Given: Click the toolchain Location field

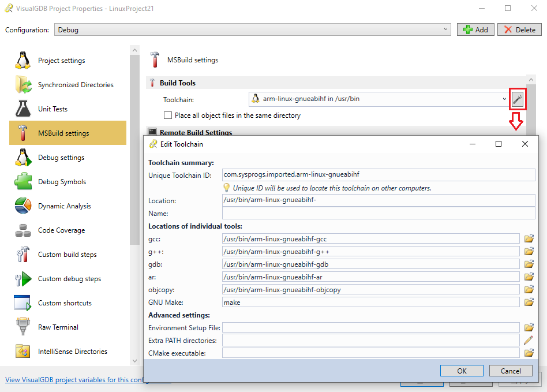Looking at the screenshot, I should point(379,200).
